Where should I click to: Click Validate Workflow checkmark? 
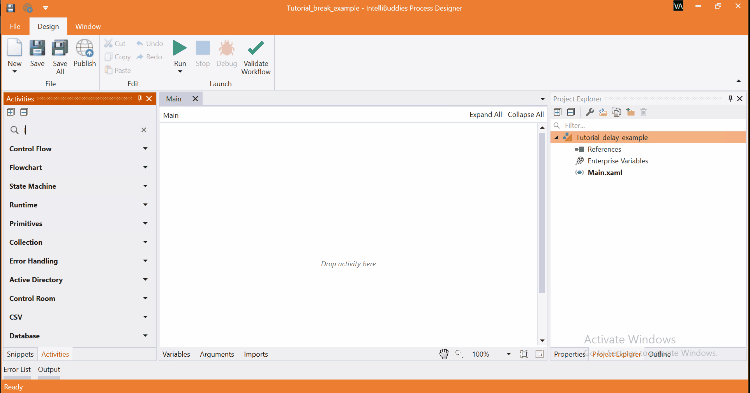click(x=256, y=48)
